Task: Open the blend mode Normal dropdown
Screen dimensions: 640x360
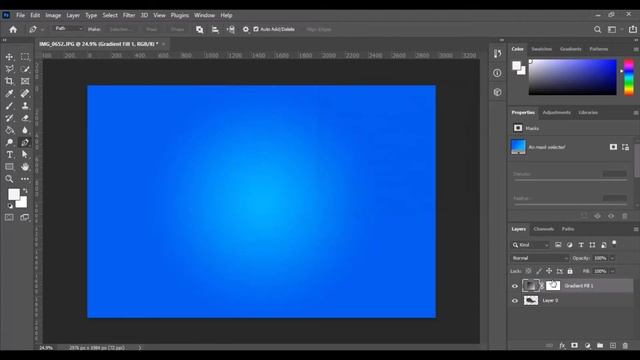Action: pos(540,258)
